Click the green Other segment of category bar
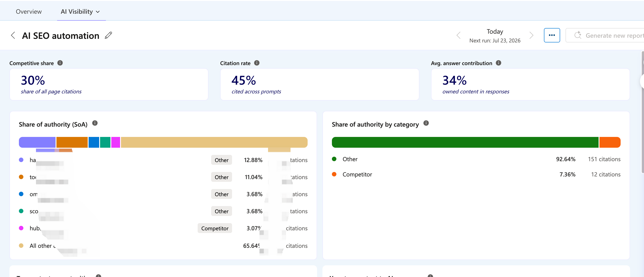 coord(465,142)
